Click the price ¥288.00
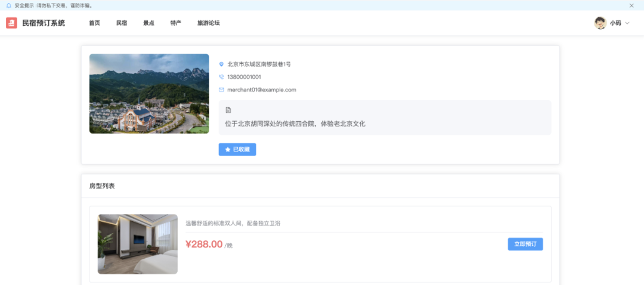Image resolution: width=644 pixels, height=285 pixels. click(204, 244)
